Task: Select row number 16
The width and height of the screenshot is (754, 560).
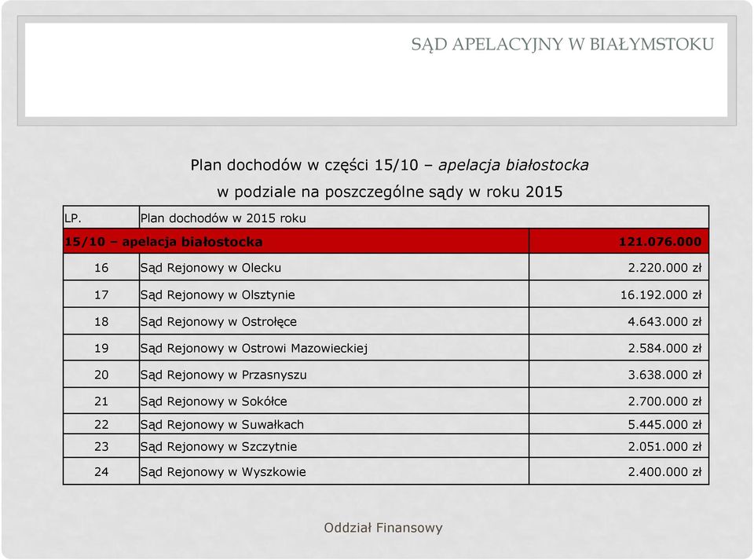Action: coord(101,268)
